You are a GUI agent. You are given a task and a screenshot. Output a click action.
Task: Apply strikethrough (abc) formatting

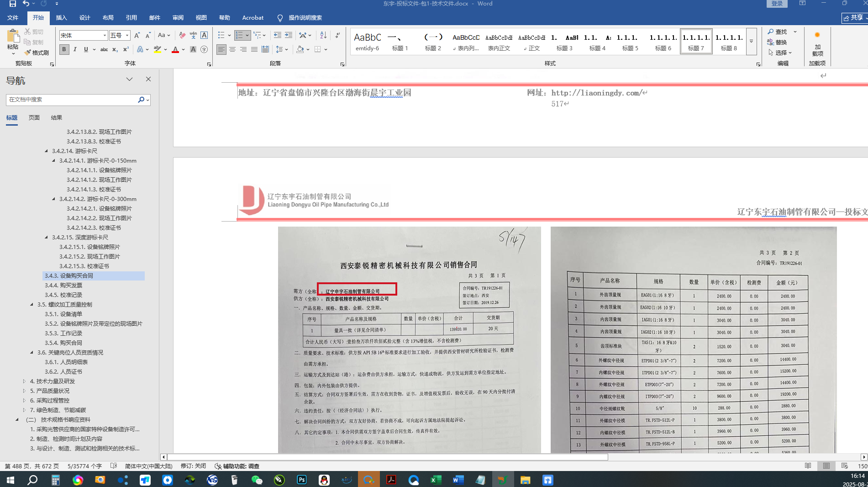pos(104,49)
